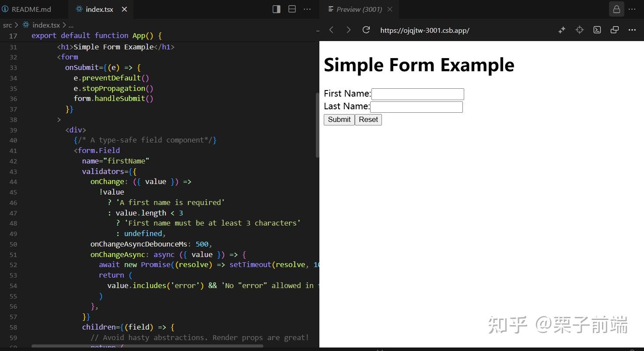Click the open-in-new-window icon beside preview options
Screen dimensions: 644x351
614,30
